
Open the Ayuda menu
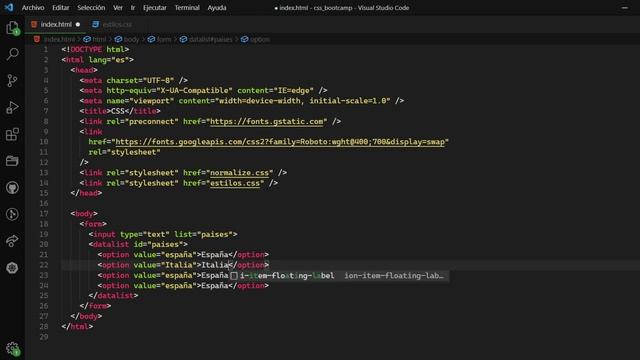pos(217,8)
